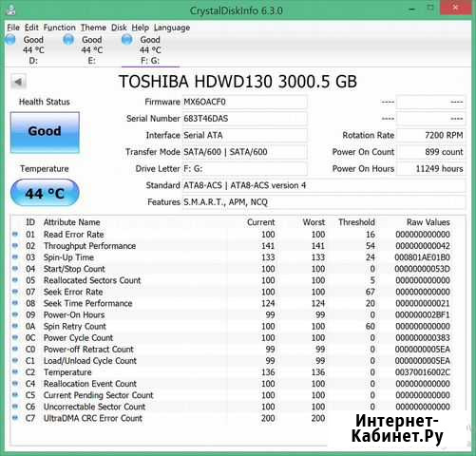The height and width of the screenshot is (456, 476).
Task: Switch to the E: disk tab
Action: 92,50
